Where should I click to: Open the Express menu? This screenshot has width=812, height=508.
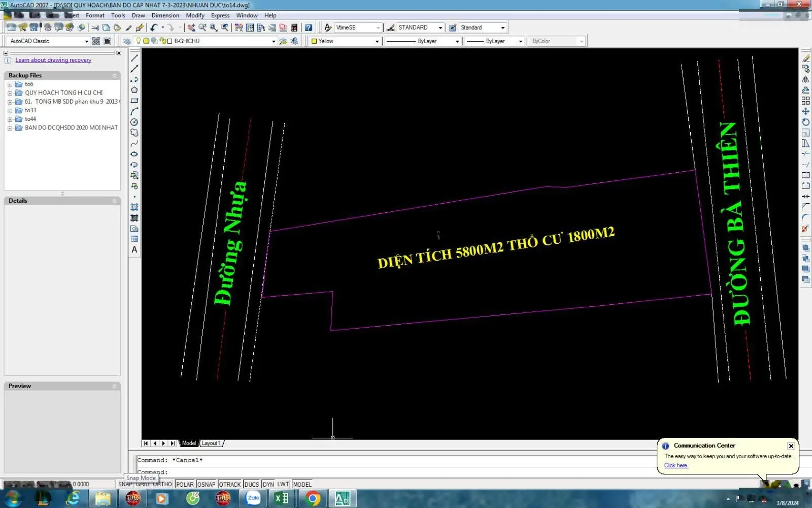click(220, 15)
